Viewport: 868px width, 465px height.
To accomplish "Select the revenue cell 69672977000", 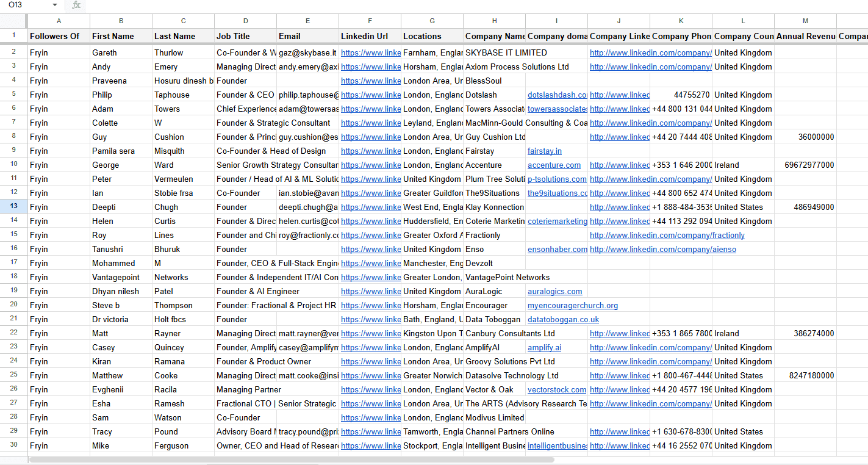I will point(805,165).
